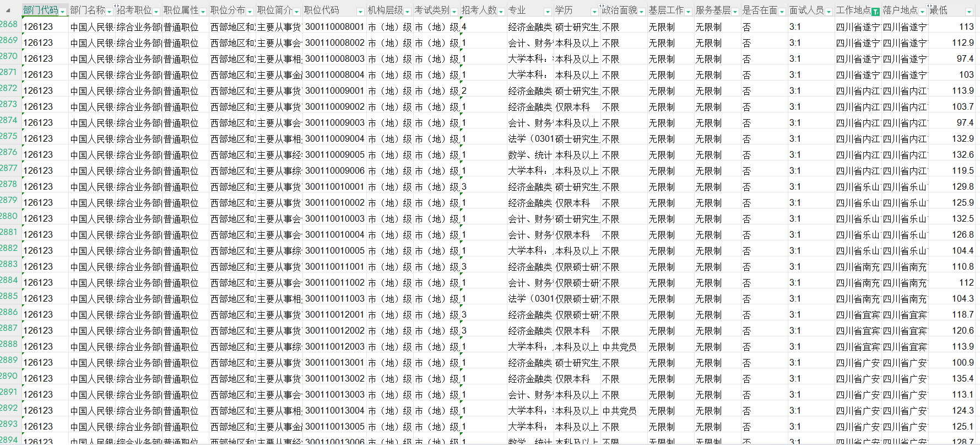
Task: Click the 专业 header cell text
Action: (517, 10)
